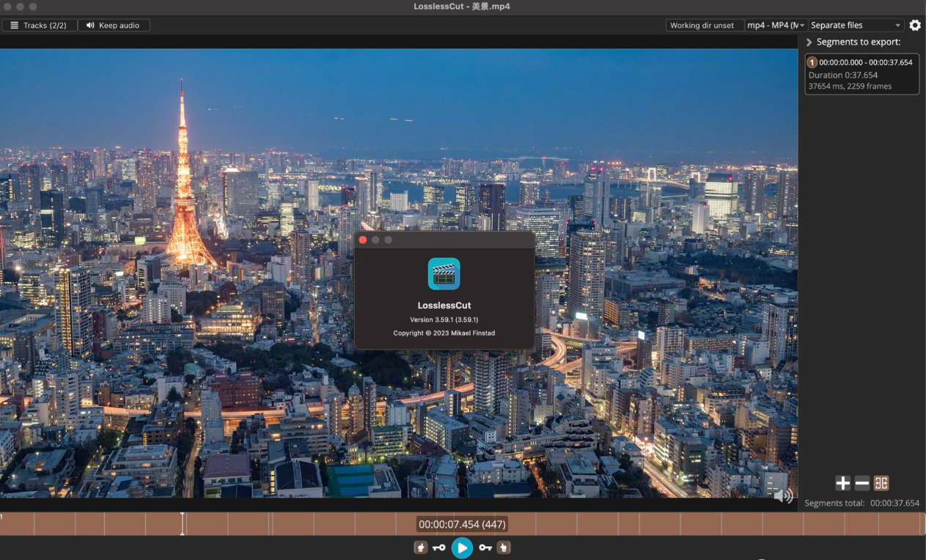Screen dimensions: 926x560
Task: Open the Separate files export mode dropdown
Action: (856, 26)
